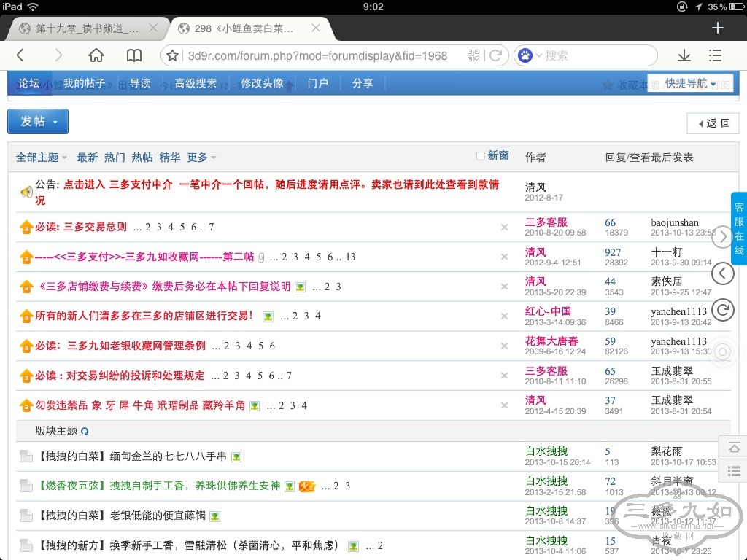This screenshot has width=747, height=560.
Task: Open the 快捷导航 dropdown
Action: coord(690,84)
